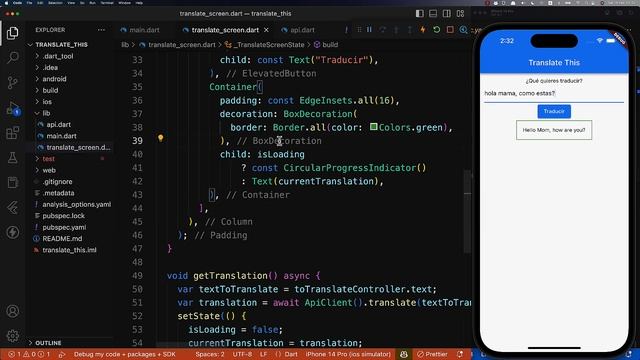Open the lightning bolt sidebar view
The width and height of the screenshot is (640, 360).
click(13, 232)
